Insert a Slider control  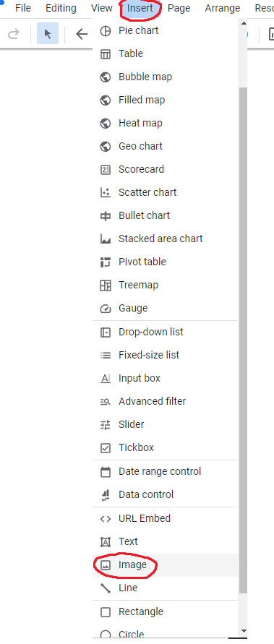click(165, 424)
